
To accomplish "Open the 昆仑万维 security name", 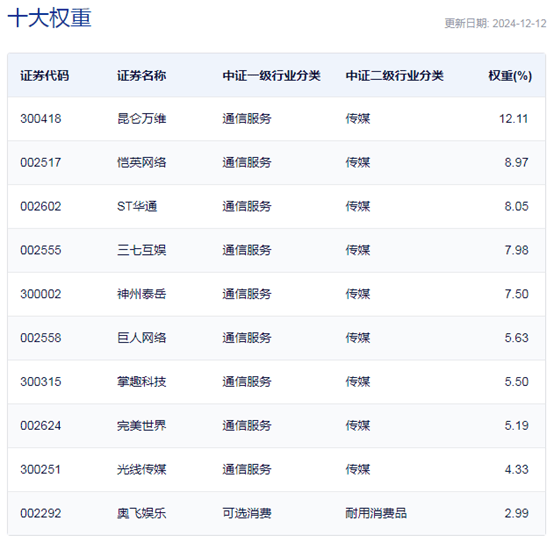I will (x=142, y=119).
